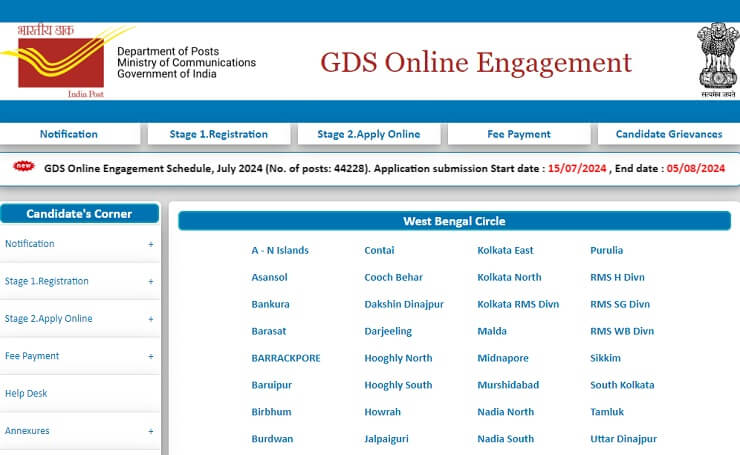740x455 pixels.
Task: Open the A - N Islands division link
Action: [x=280, y=250]
